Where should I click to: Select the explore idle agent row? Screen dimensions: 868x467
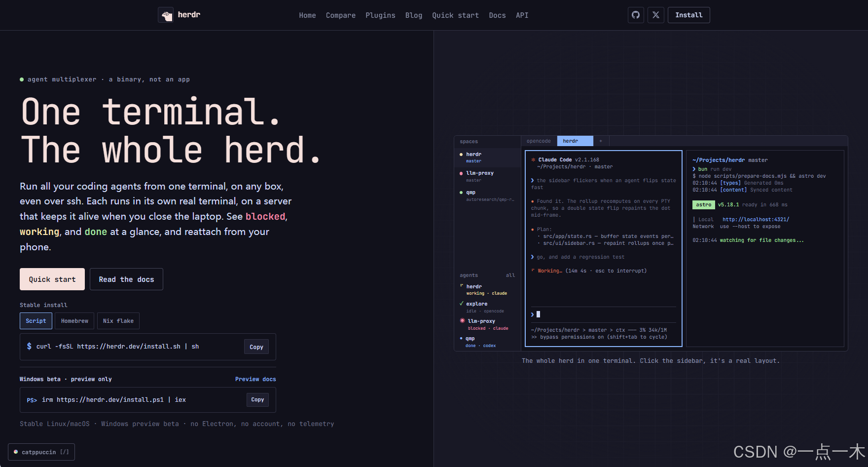coord(487,307)
